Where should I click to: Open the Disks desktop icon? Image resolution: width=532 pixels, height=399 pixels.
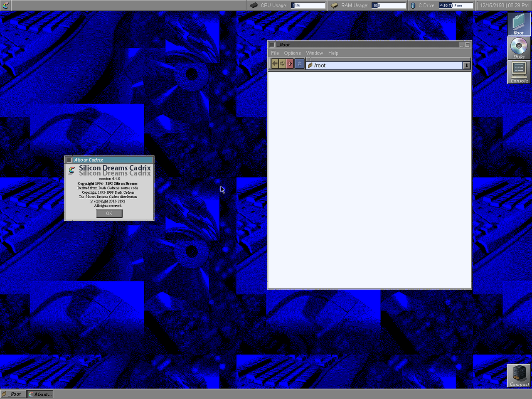(519, 48)
